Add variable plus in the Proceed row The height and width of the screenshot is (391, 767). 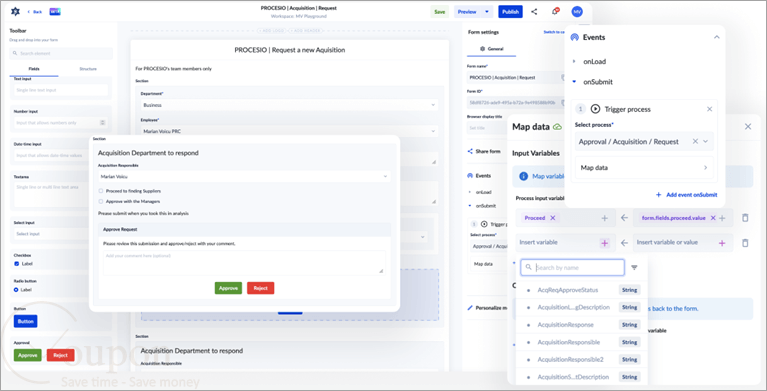click(x=605, y=218)
